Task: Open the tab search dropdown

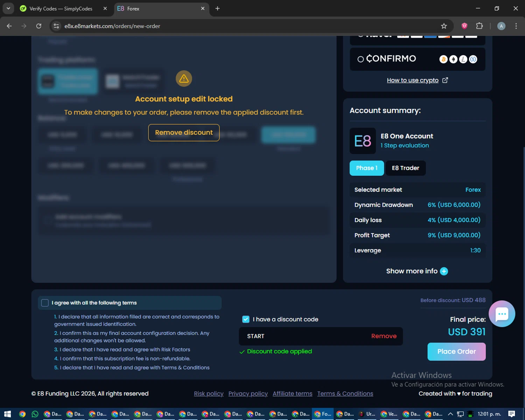Action: [x=8, y=8]
